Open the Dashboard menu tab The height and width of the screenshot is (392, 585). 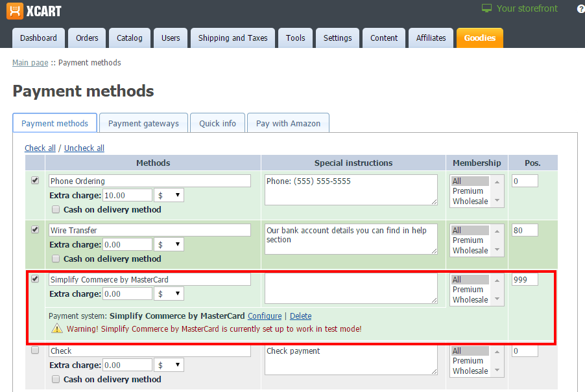coord(38,38)
